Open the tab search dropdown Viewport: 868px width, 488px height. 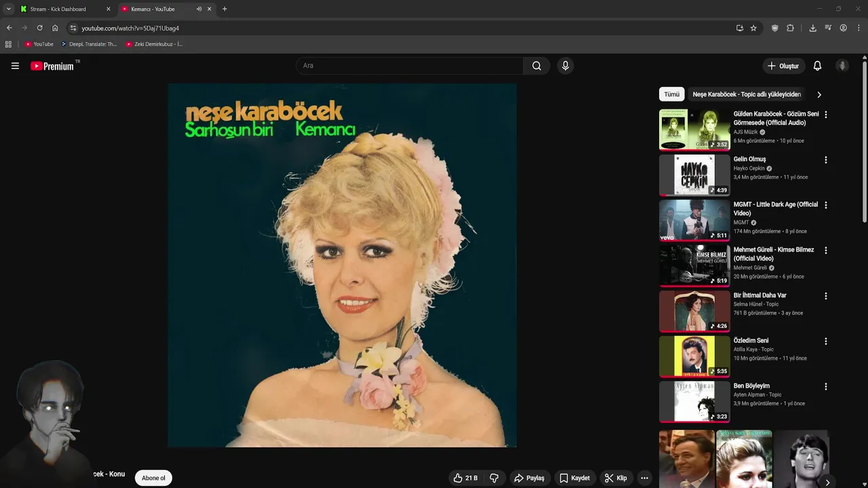click(x=8, y=9)
